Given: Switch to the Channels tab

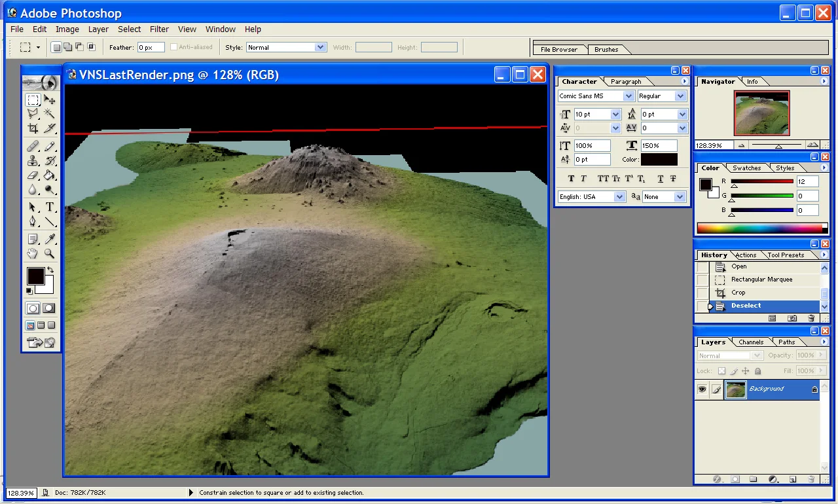Looking at the screenshot, I should coord(751,342).
